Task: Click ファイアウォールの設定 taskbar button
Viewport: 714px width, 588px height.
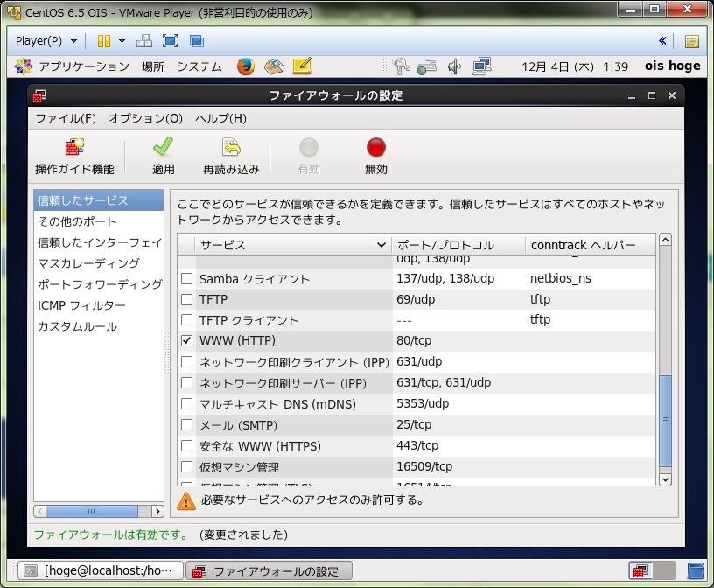Action: (269, 570)
